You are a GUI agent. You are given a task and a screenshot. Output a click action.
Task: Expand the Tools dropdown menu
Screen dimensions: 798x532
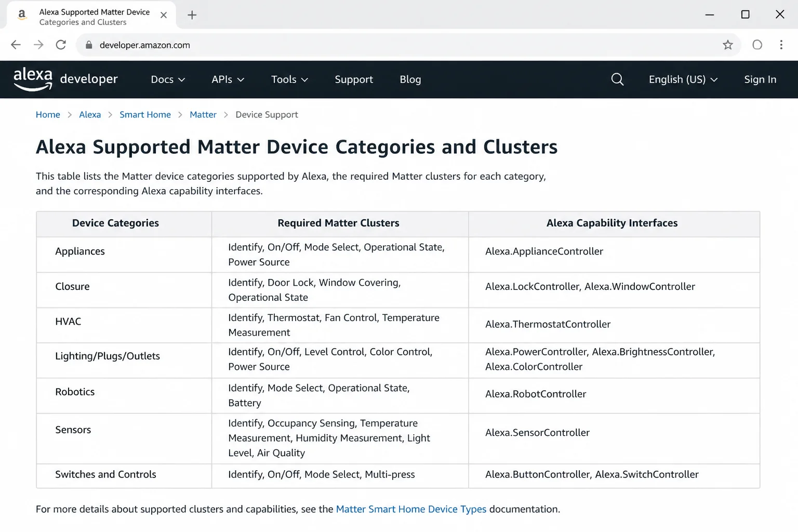pos(289,79)
